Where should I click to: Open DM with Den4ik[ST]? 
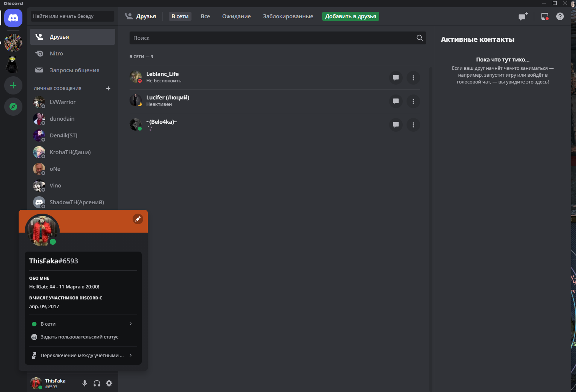coord(73,135)
